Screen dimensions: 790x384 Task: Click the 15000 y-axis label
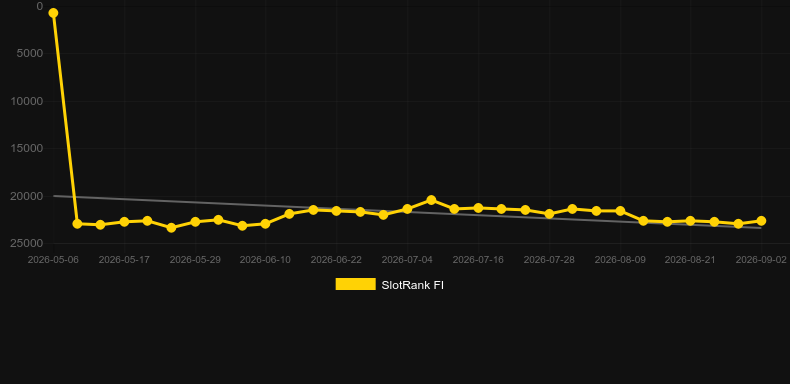coord(27,149)
